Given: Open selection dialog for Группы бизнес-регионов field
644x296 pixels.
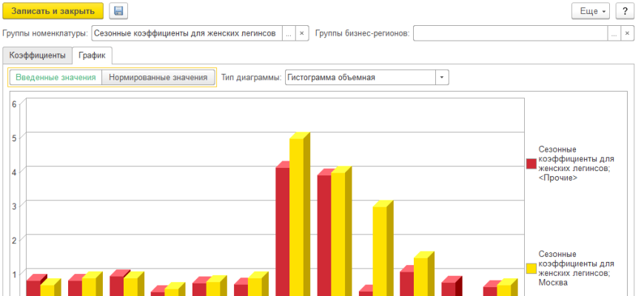Looking at the screenshot, I should point(614,33).
